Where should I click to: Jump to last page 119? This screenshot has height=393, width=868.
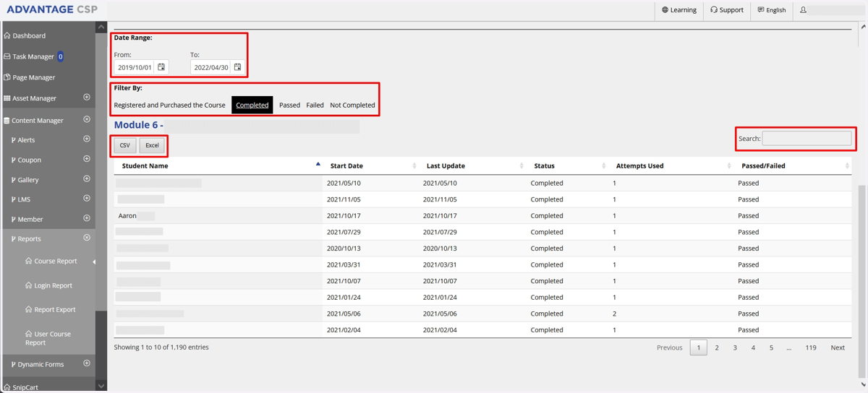(811, 347)
